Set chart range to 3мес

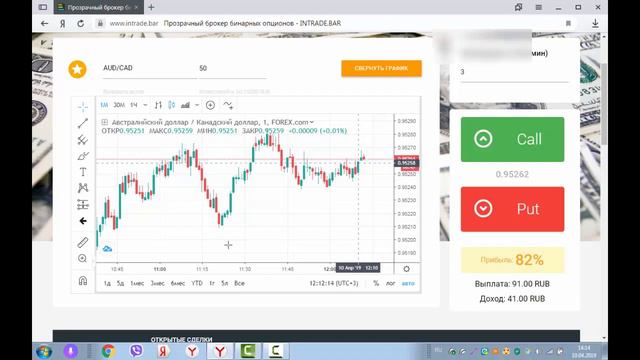coord(158,283)
